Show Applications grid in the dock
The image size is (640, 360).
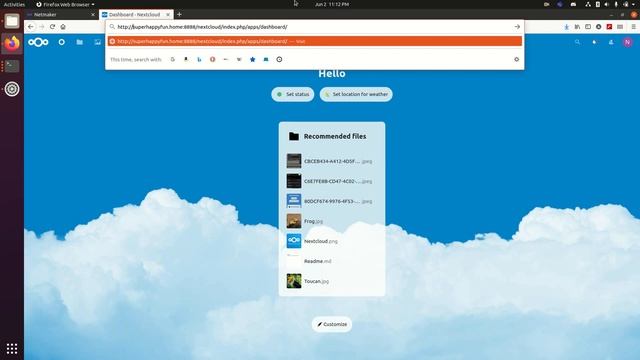click(12, 349)
